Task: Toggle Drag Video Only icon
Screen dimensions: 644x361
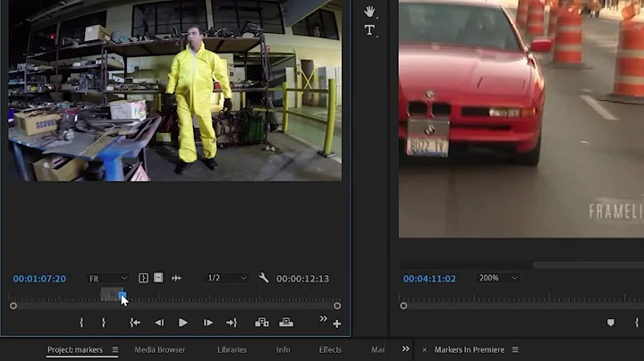Action: [158, 278]
